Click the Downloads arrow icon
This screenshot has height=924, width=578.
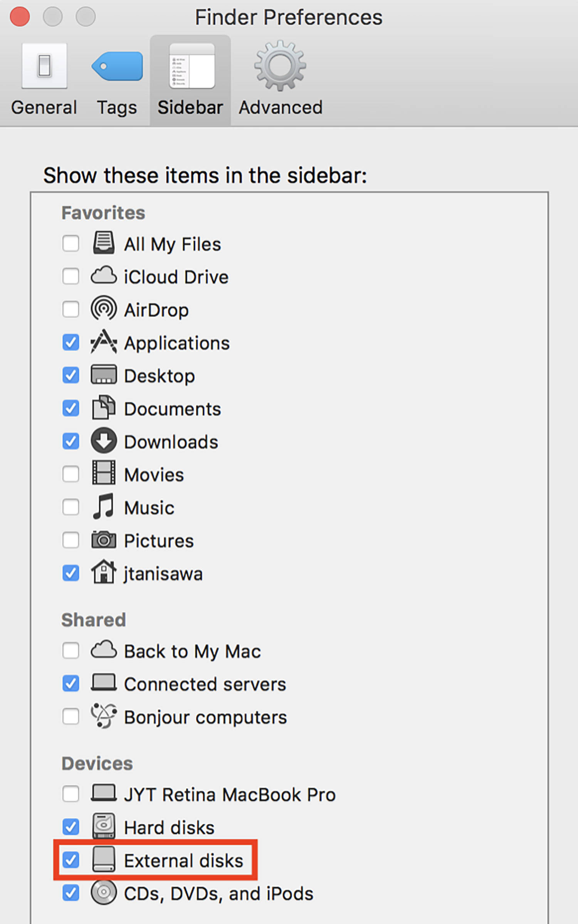pyautogui.click(x=104, y=440)
